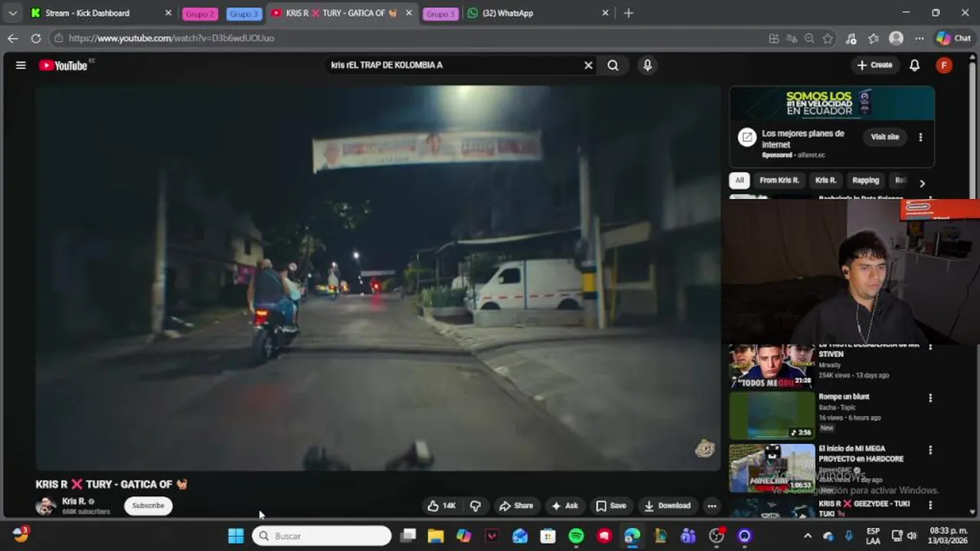
Task: Show more filter chips with arrow
Action: coord(922,183)
